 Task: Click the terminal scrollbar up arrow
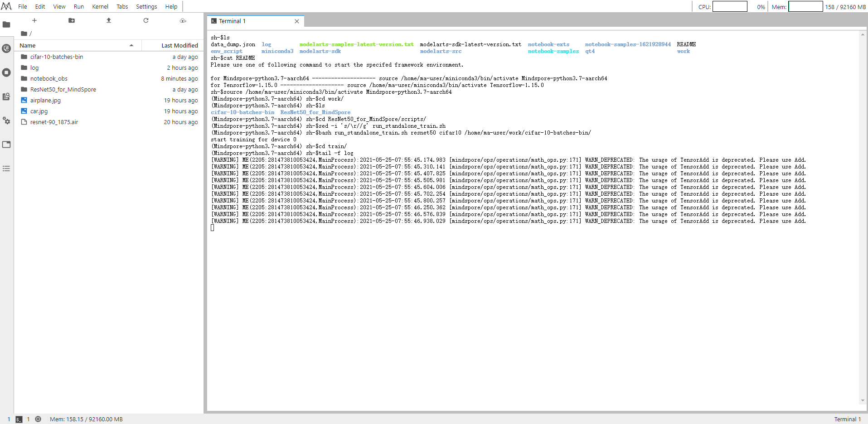pyautogui.click(x=863, y=34)
